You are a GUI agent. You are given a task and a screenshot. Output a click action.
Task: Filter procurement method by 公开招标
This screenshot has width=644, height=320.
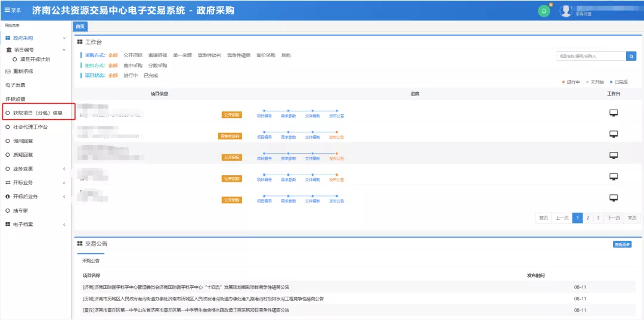point(133,55)
